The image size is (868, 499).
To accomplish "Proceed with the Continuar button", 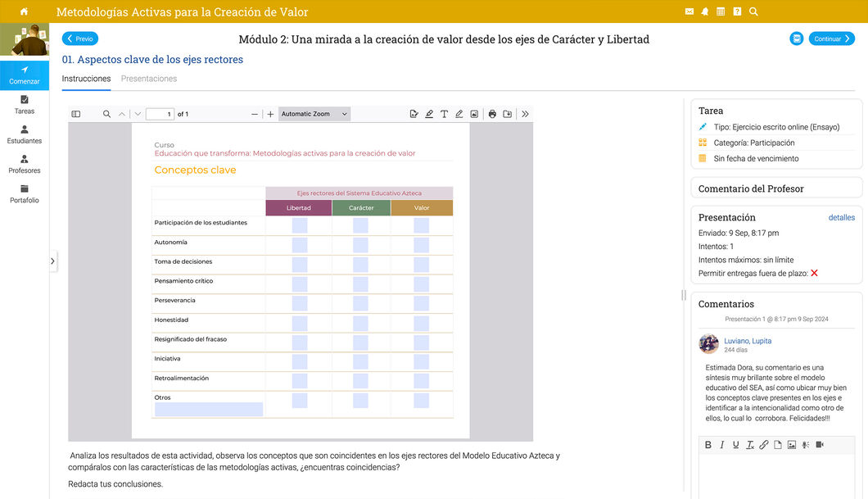I will point(831,39).
